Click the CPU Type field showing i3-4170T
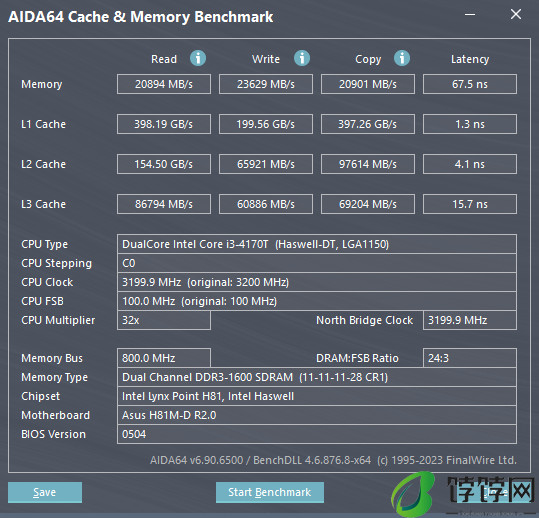This screenshot has height=518, width=539. (317, 244)
